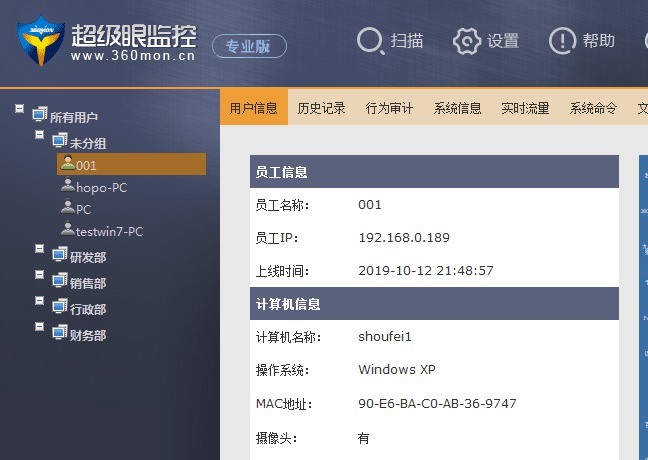Open settings via the gear icon
Image resolution: width=648 pixels, height=460 pixels.
(466, 41)
